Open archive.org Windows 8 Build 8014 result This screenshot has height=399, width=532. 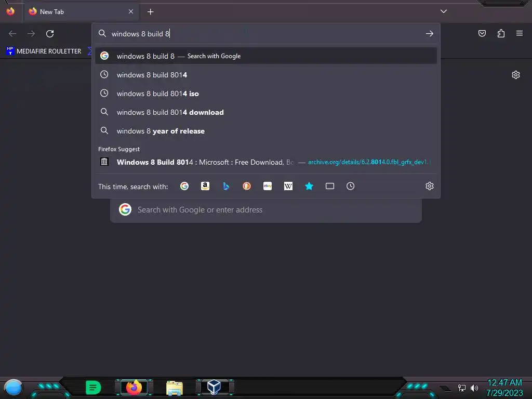pyautogui.click(x=266, y=162)
